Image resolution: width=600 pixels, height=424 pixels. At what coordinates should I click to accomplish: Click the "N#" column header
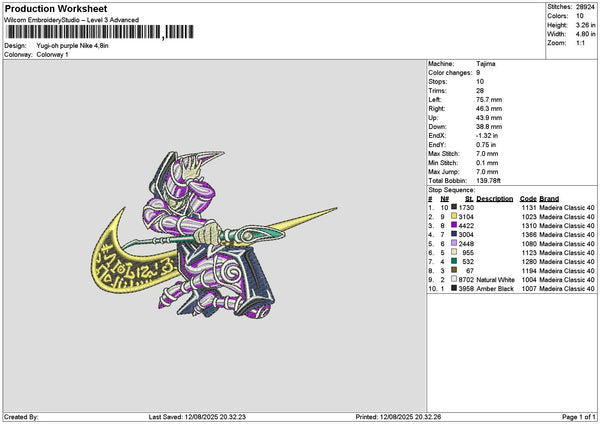coord(444,199)
